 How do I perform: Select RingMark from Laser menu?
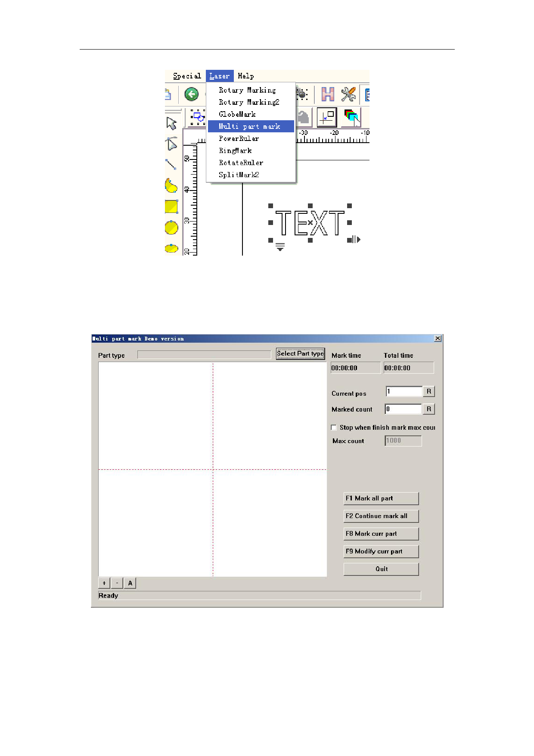pos(235,150)
